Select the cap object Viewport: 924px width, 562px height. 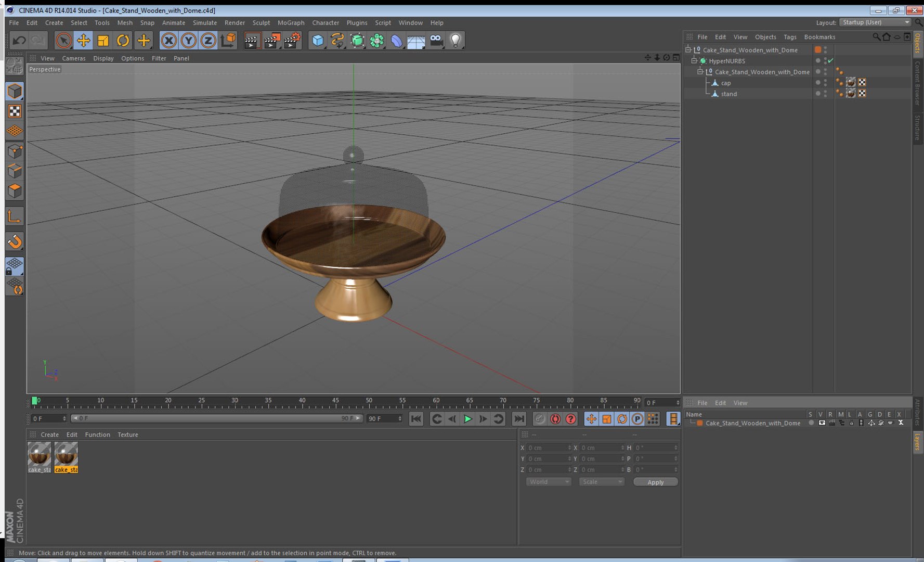coord(726,83)
